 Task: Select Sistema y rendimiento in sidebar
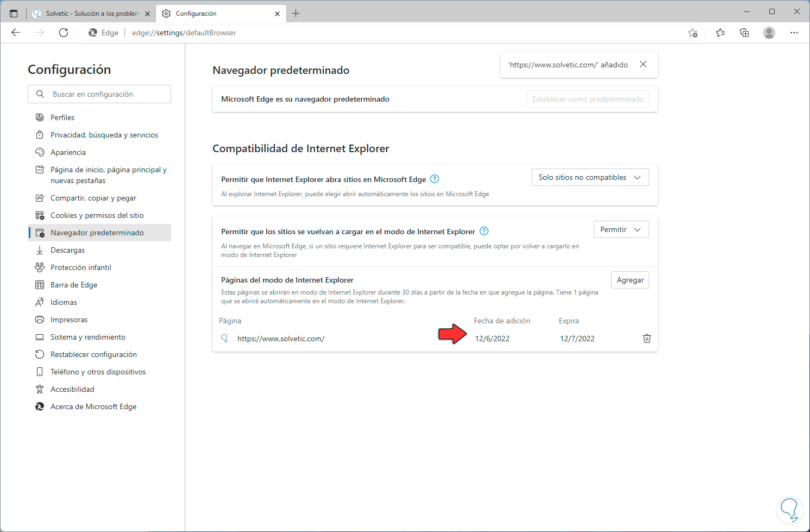(x=88, y=337)
